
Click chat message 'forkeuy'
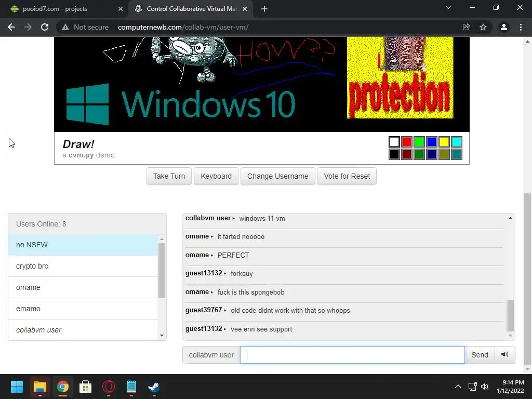click(x=242, y=273)
